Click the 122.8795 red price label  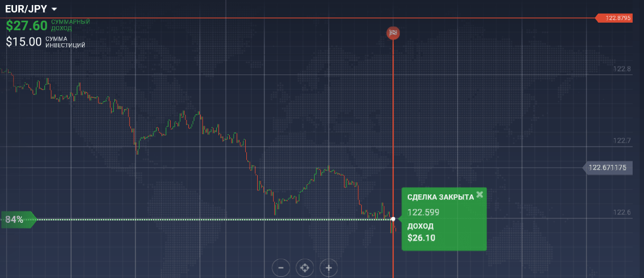click(x=613, y=18)
